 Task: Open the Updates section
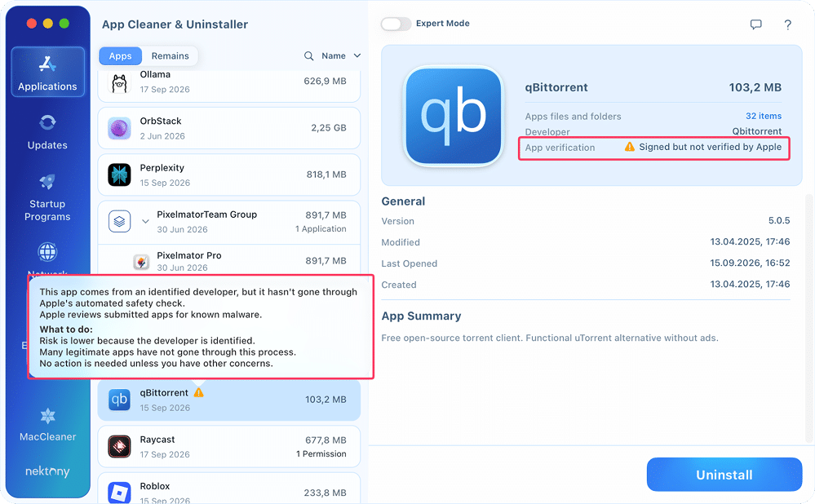click(x=47, y=132)
